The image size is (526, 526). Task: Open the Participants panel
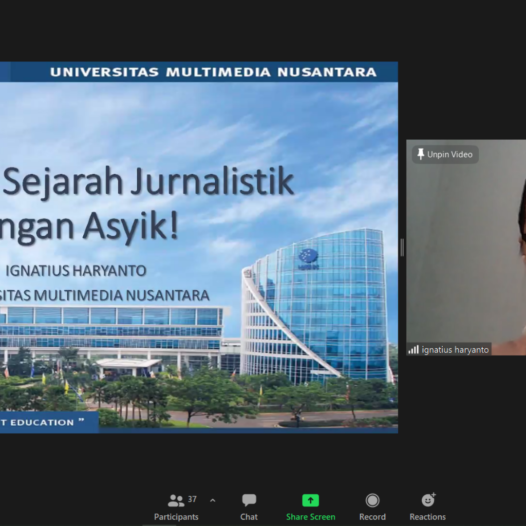[x=176, y=507]
